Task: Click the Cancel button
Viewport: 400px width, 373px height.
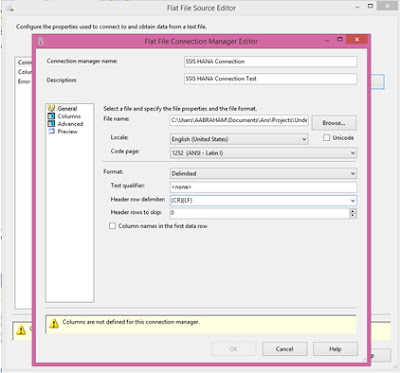Action: (x=284, y=349)
